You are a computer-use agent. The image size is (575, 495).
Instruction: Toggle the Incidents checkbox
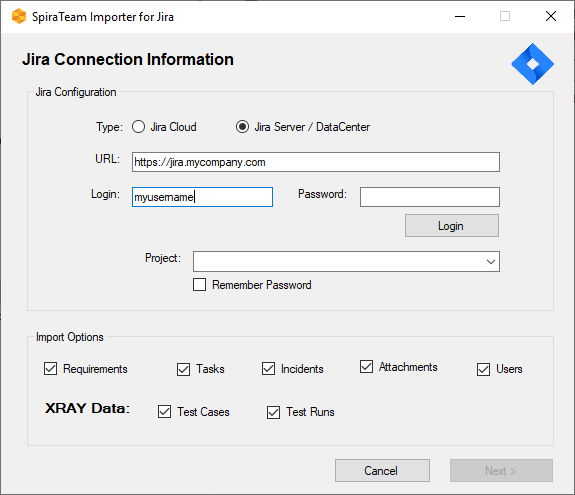[268, 368]
